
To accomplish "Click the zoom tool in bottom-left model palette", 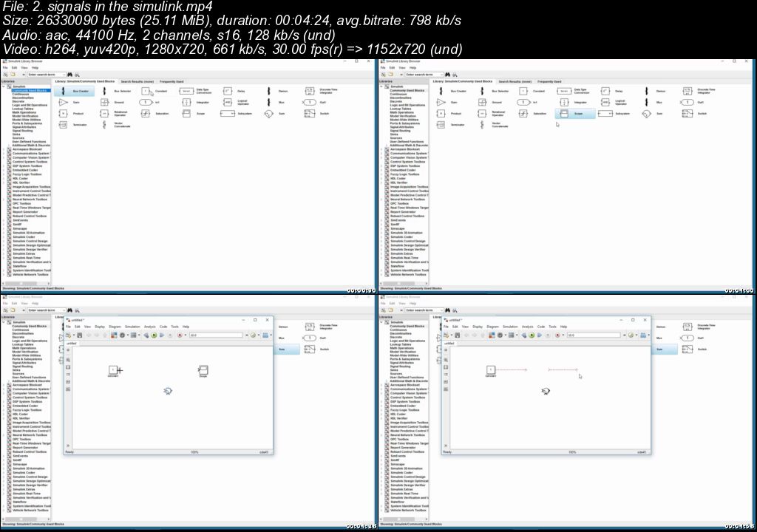I will pos(68,360).
